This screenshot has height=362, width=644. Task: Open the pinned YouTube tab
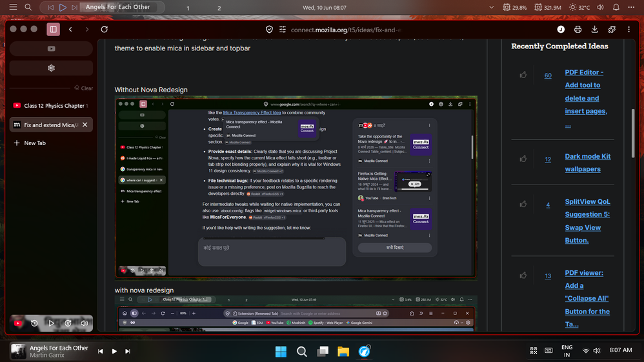pyautogui.click(x=52, y=48)
